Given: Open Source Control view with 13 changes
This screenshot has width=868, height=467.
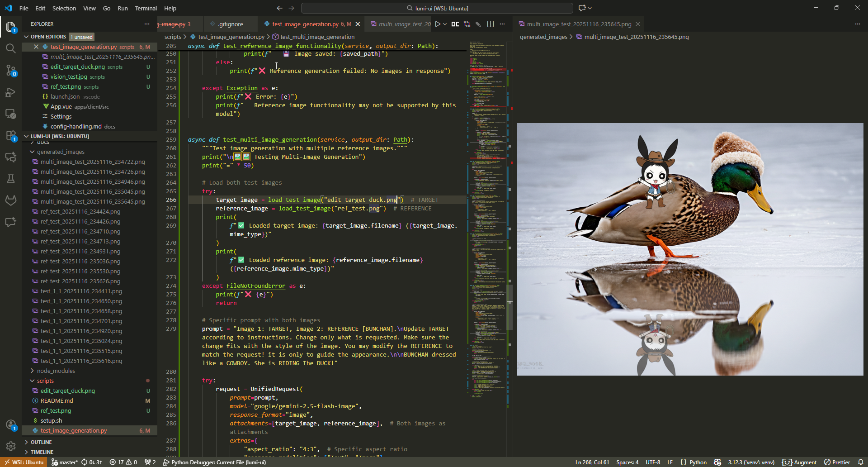Looking at the screenshot, I should pyautogui.click(x=11, y=70).
